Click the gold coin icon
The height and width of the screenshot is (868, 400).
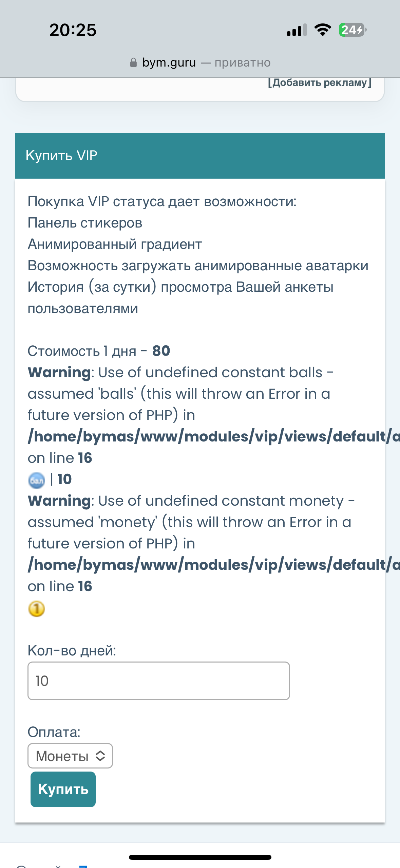click(x=36, y=609)
